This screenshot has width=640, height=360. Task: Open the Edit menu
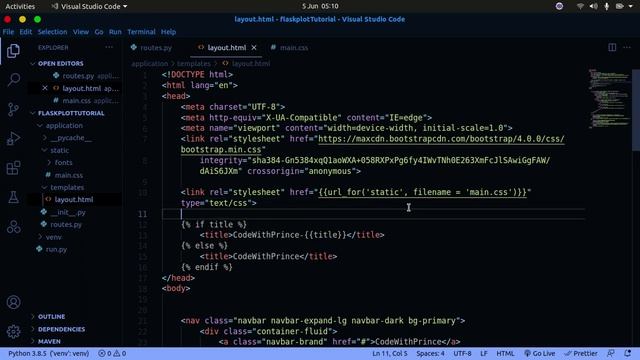pyautogui.click(x=25, y=32)
